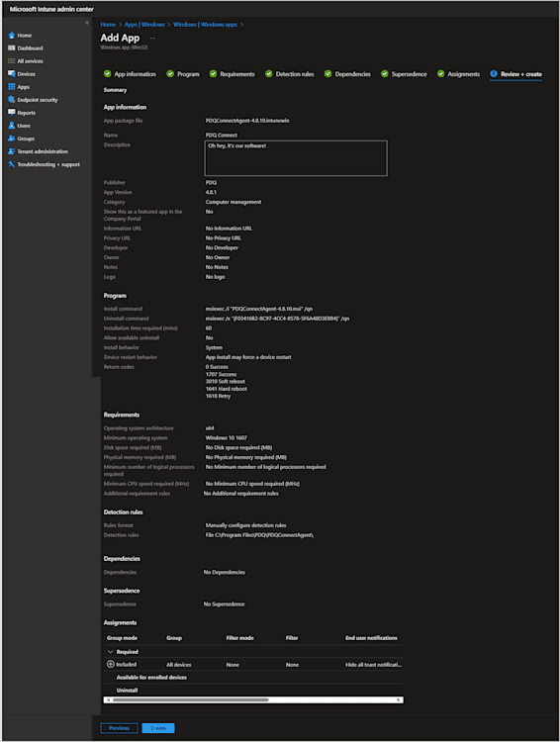Open the Reports sidebar icon
Screen dimensions: 560x742
[x=11, y=113]
